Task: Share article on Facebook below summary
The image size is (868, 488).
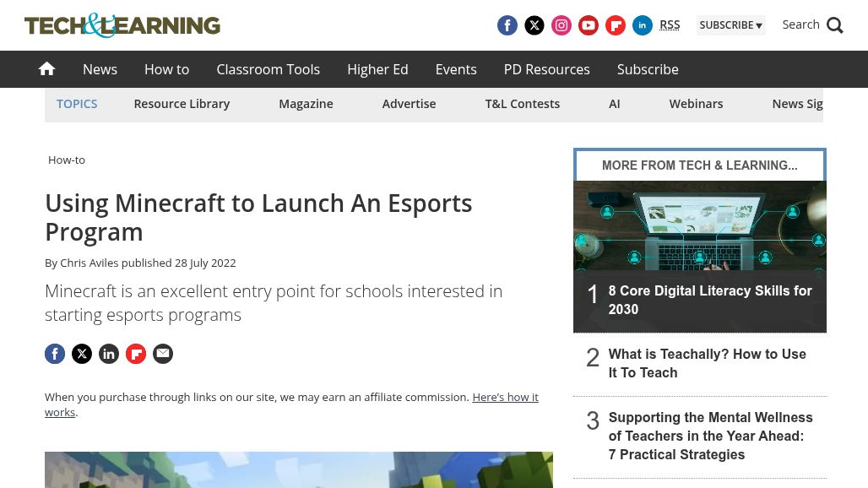Action: (55, 354)
